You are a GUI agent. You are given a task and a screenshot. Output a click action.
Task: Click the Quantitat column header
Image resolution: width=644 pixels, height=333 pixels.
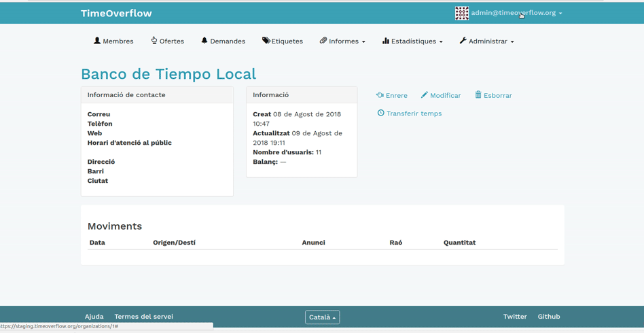(x=460, y=243)
